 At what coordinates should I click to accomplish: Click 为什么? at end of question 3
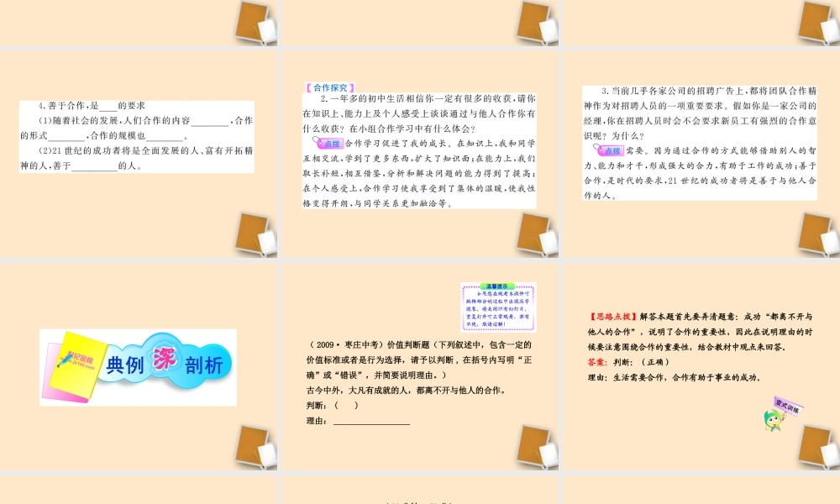[x=627, y=136]
